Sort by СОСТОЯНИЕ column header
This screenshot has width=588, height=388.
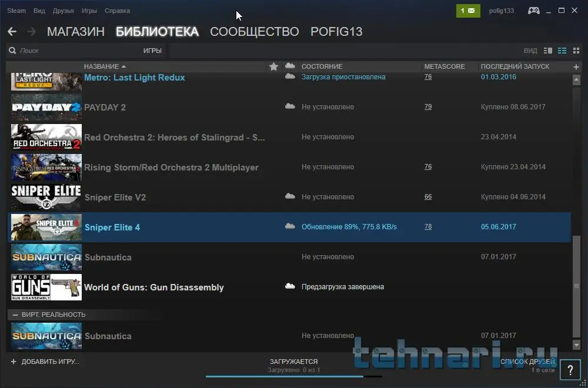[322, 67]
